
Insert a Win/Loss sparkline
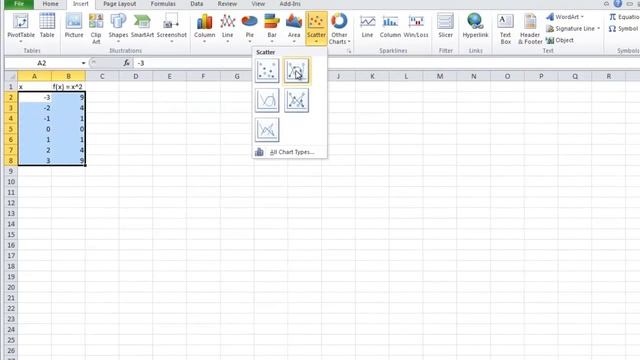[416, 26]
